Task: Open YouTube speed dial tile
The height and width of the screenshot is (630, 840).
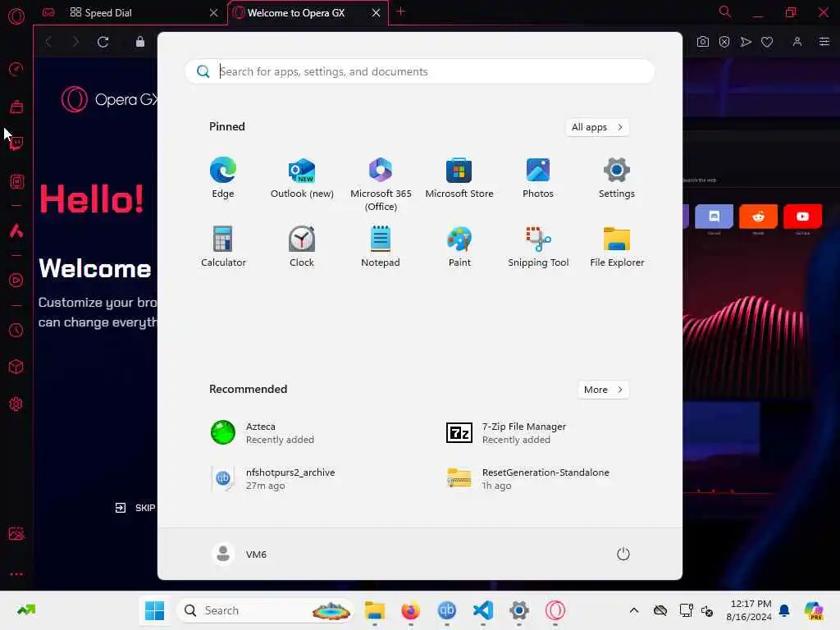Action: coord(802,217)
